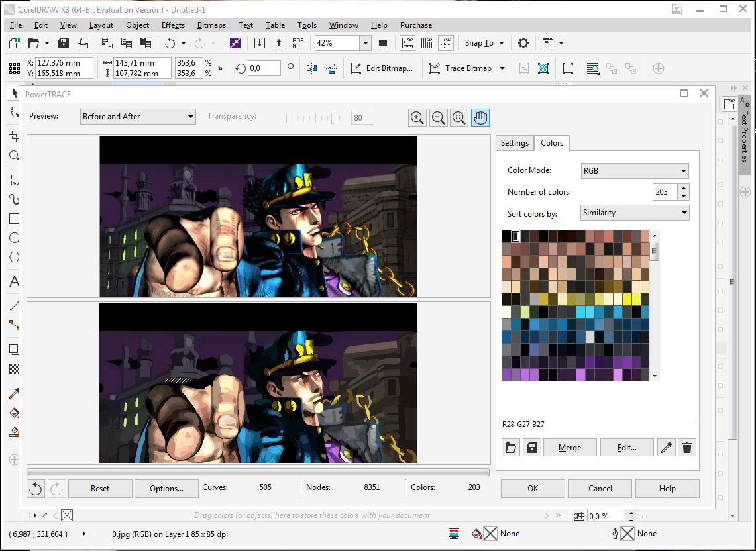Click the Transparency slider
The height and width of the screenshot is (551, 756).
click(x=316, y=118)
